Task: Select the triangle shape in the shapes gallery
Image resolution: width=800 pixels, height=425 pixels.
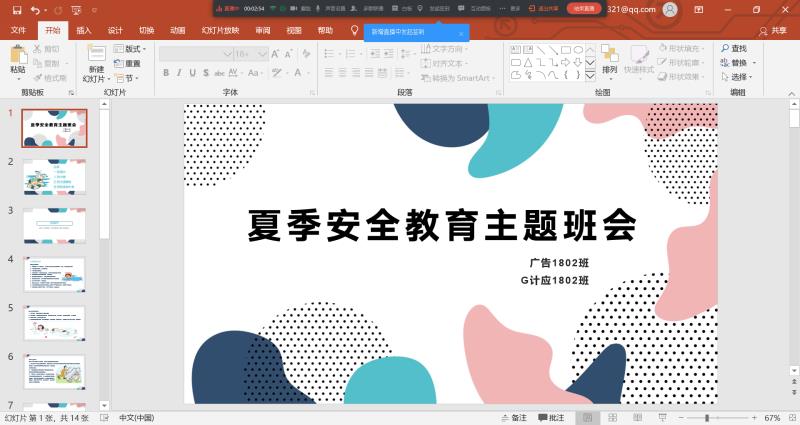Action: [528, 63]
